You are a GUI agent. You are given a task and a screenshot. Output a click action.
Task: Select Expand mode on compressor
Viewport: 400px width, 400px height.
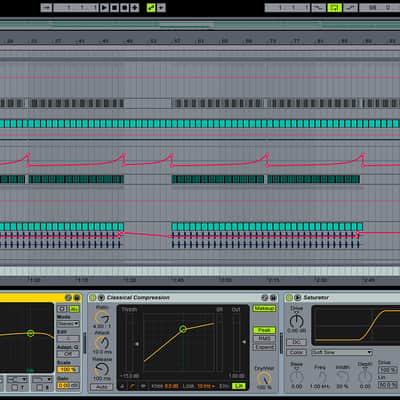[x=264, y=347]
